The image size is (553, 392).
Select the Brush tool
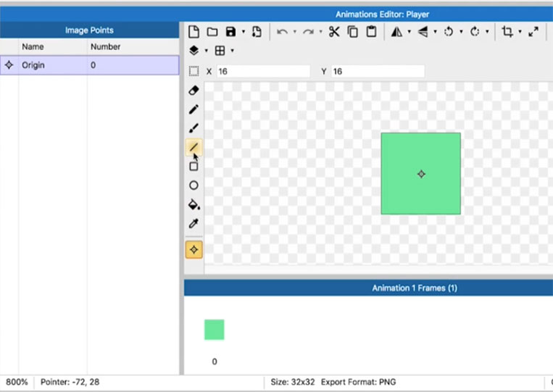point(194,128)
